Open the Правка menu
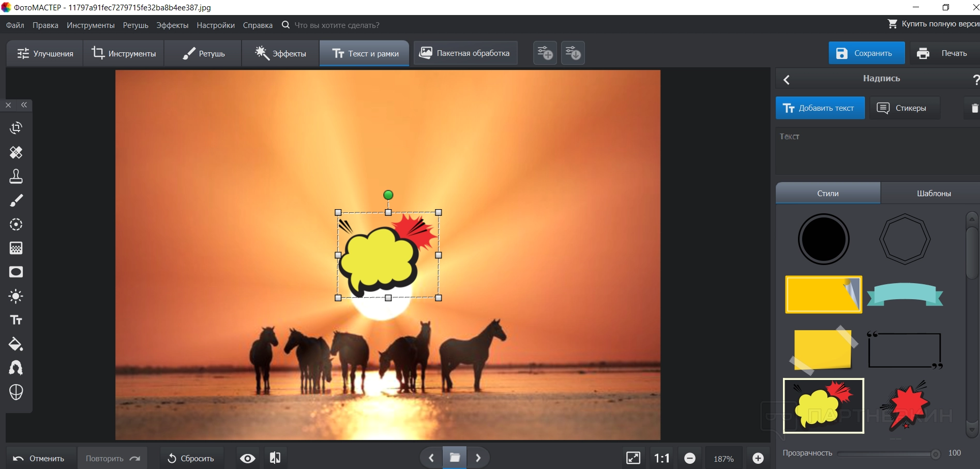This screenshot has width=980, height=469. pyautogui.click(x=46, y=25)
